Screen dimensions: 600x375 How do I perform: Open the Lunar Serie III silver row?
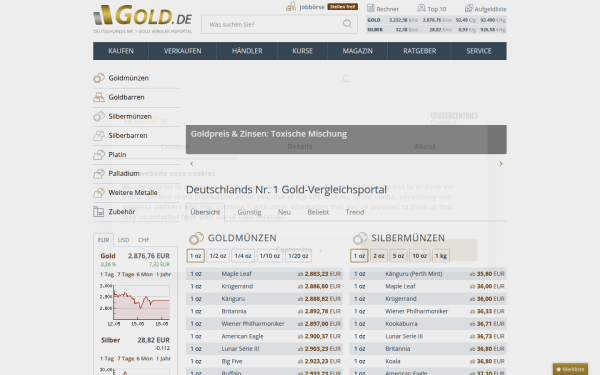[x=428, y=336]
